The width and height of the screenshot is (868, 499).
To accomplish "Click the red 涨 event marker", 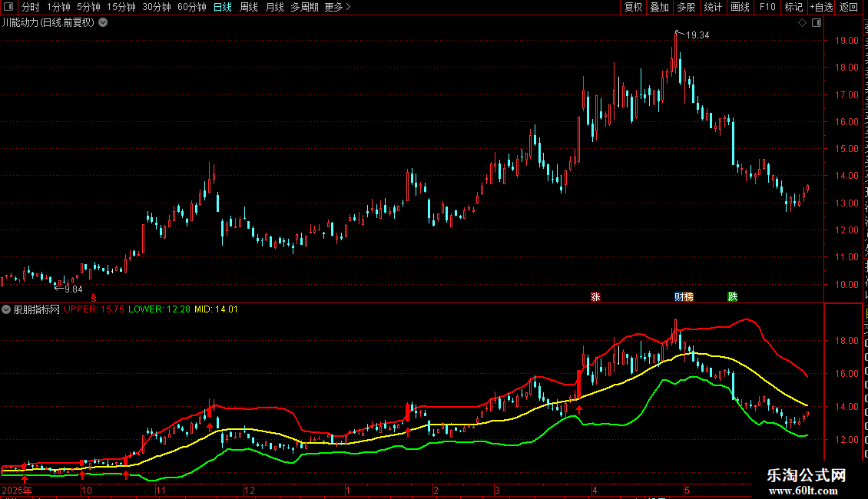I will coord(595,297).
